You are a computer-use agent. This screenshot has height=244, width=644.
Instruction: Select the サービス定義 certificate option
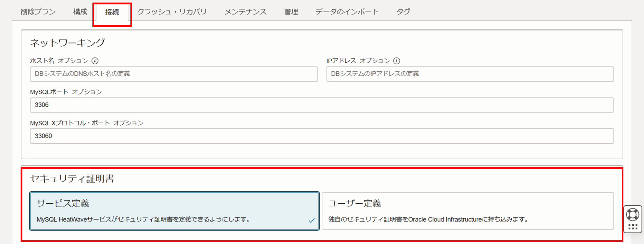pyautogui.click(x=174, y=211)
